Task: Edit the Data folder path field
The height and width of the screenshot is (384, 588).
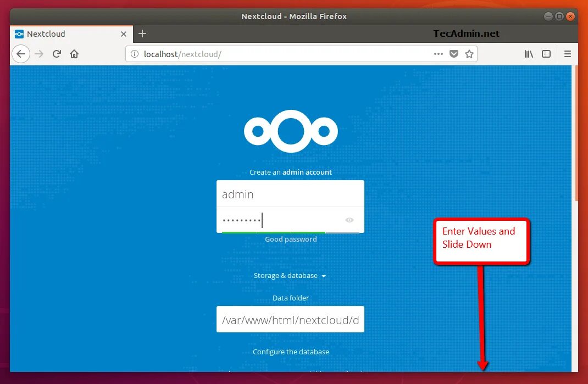Action: coord(290,320)
